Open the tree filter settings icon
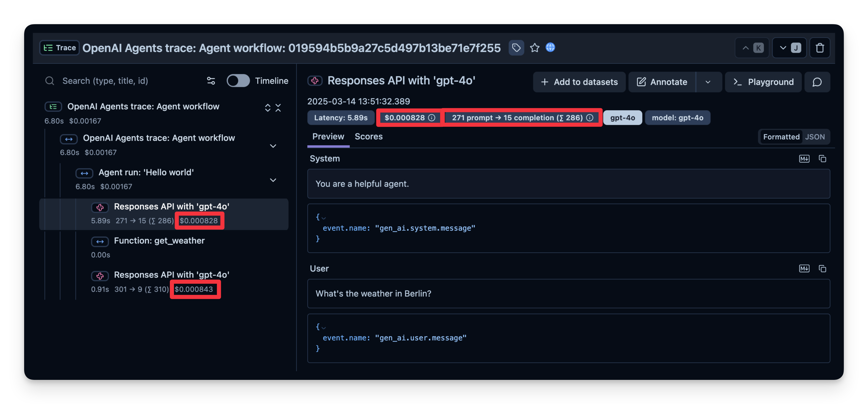The height and width of the screenshot is (404, 868). [x=211, y=81]
